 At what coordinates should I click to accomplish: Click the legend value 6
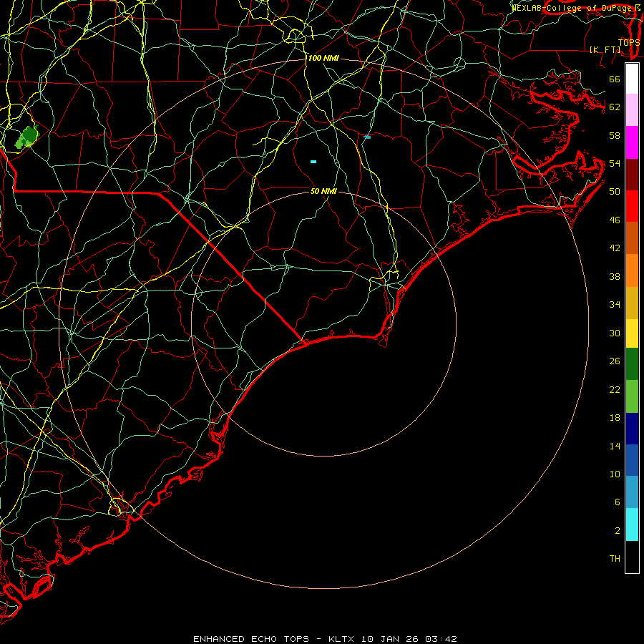618,502
